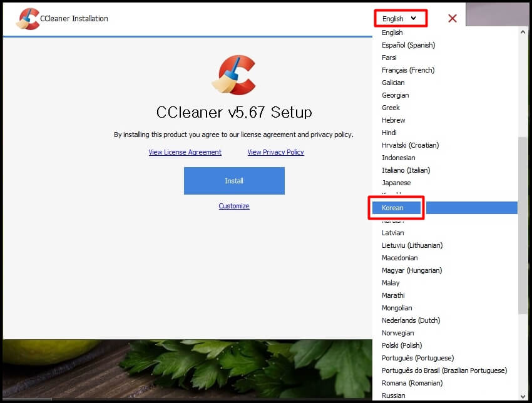Pick Nederlands (Dutch) language

[445, 320]
